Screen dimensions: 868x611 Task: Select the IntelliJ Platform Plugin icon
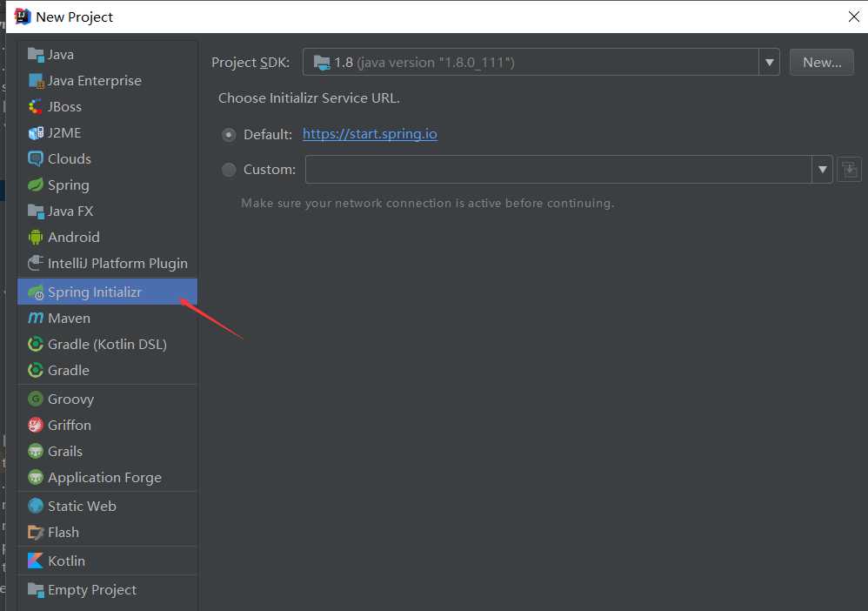(36, 263)
